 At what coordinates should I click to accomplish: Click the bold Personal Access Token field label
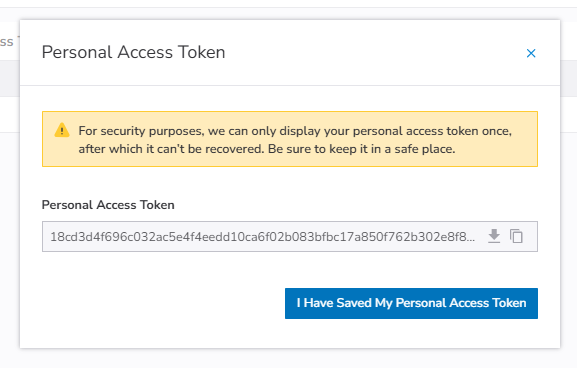[x=108, y=205]
